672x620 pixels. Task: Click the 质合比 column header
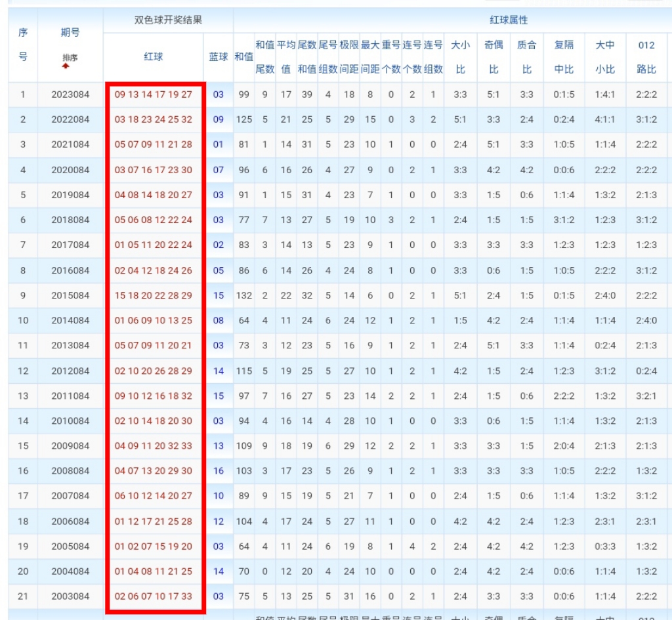point(527,57)
